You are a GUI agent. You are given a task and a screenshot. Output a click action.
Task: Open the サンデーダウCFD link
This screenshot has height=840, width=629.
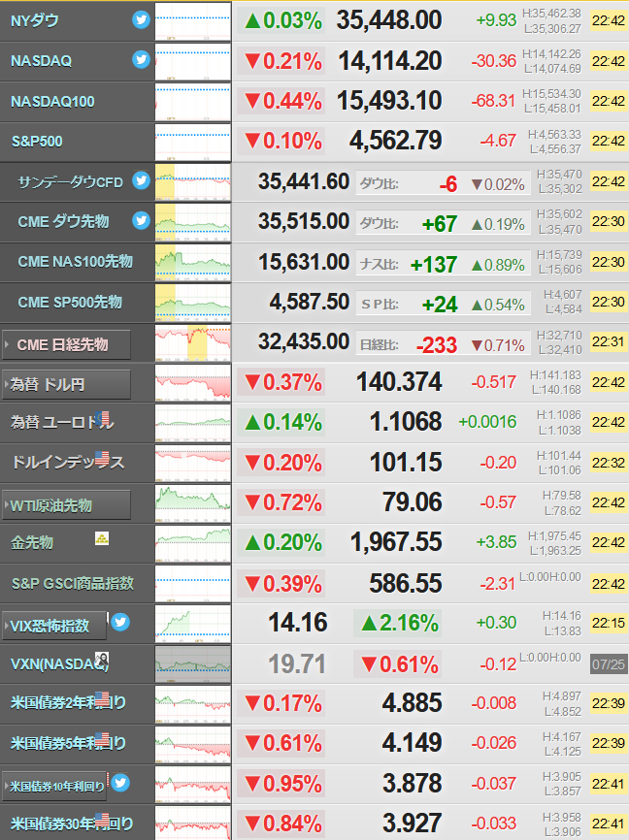pyautogui.click(x=70, y=182)
